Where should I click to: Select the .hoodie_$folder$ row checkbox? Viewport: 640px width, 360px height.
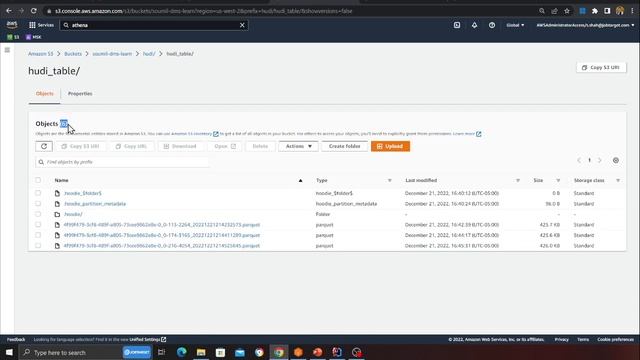pyautogui.click(x=38, y=193)
